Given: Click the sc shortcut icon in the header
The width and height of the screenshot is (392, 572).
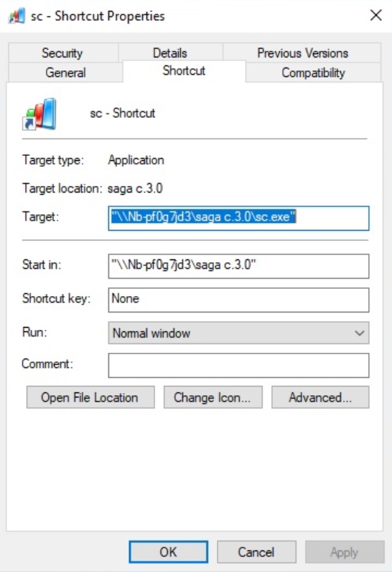Looking at the screenshot, I should point(39,114).
